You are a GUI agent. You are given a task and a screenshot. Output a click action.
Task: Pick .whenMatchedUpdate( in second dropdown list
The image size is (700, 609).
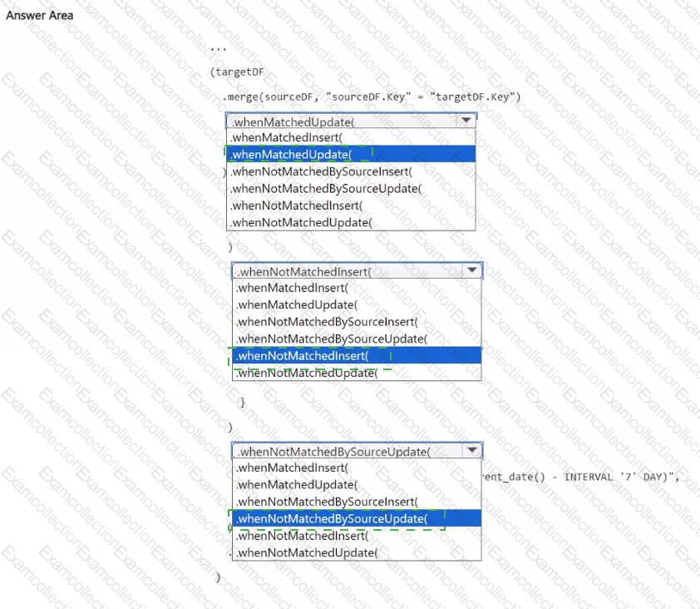click(357, 304)
